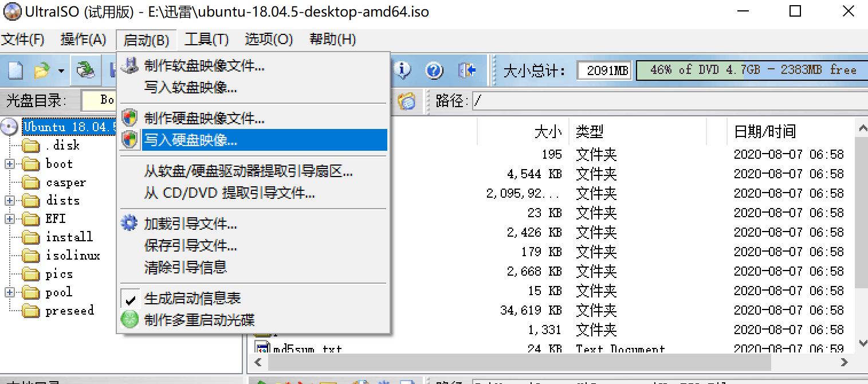Select the isolinux folder in the tree
This screenshot has height=384, width=868.
(73, 256)
